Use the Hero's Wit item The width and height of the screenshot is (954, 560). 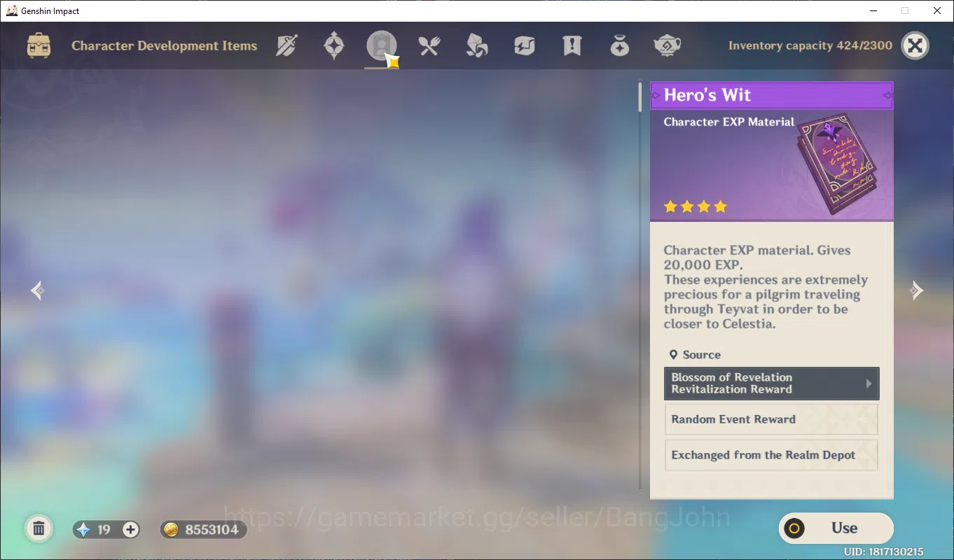(x=836, y=528)
